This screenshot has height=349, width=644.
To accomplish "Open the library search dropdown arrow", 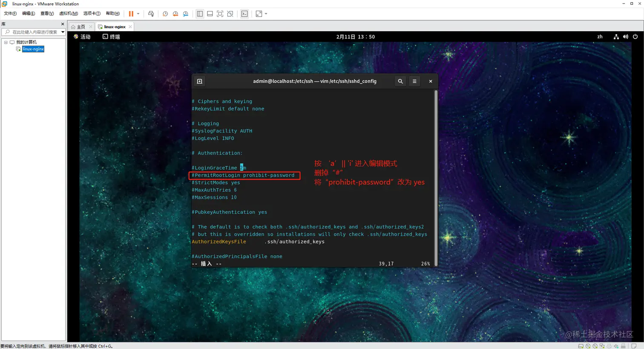I will 63,32.
